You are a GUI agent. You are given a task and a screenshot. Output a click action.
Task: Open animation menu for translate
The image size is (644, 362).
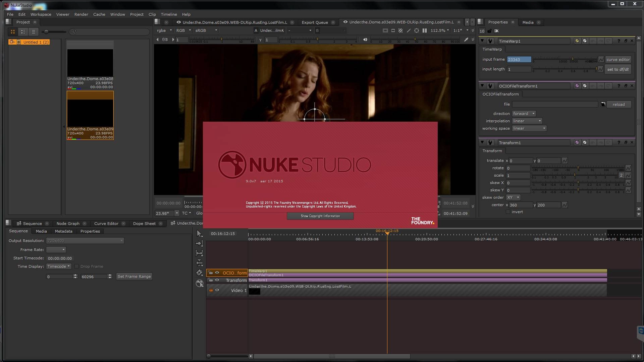pos(565,161)
